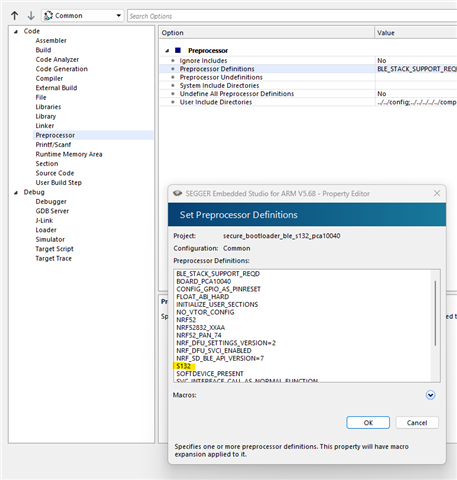Select Build in the Code tree
The height and width of the screenshot is (480, 457).
(x=43, y=50)
